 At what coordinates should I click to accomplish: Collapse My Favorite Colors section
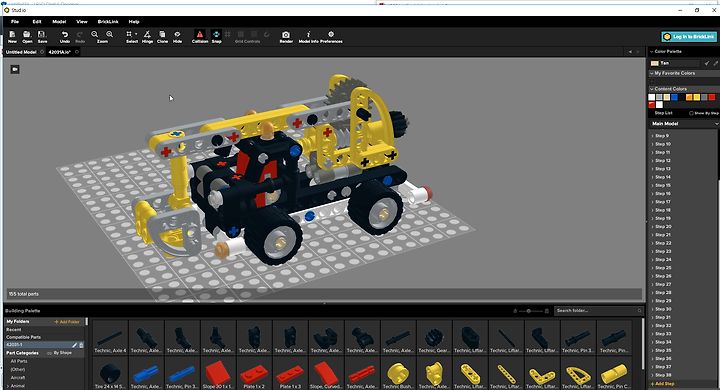click(652, 73)
